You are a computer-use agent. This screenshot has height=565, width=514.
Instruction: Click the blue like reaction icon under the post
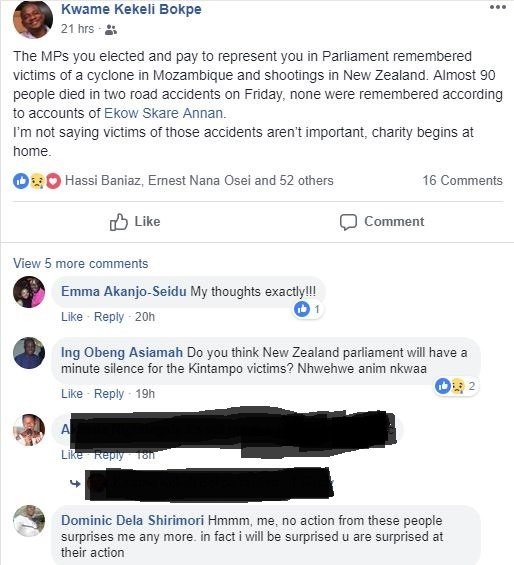pyautogui.click(x=21, y=181)
